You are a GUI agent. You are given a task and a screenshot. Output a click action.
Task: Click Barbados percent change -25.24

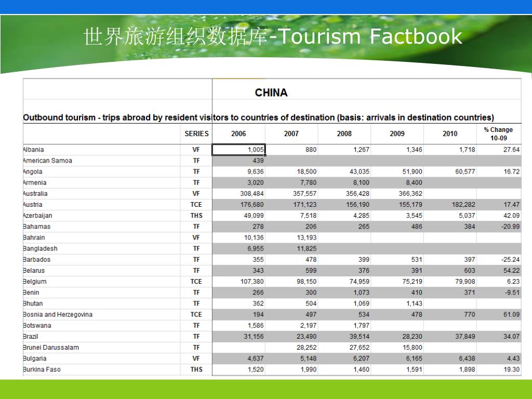tap(510, 260)
